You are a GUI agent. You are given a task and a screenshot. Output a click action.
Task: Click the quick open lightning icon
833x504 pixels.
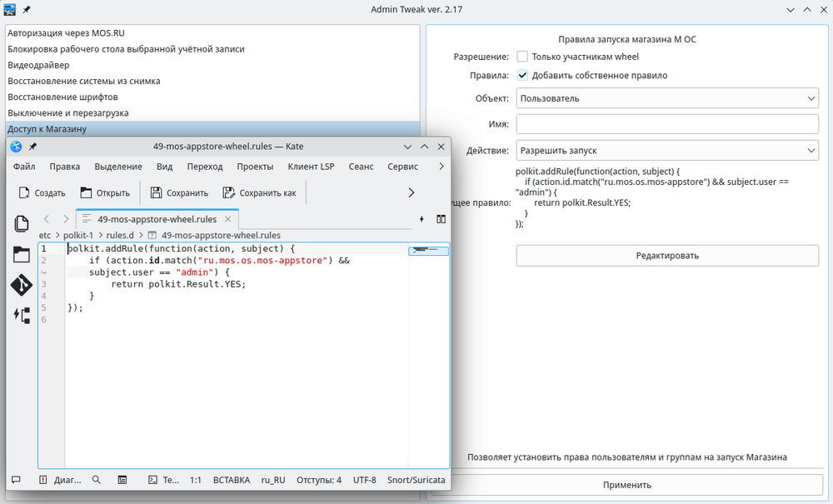(421, 219)
